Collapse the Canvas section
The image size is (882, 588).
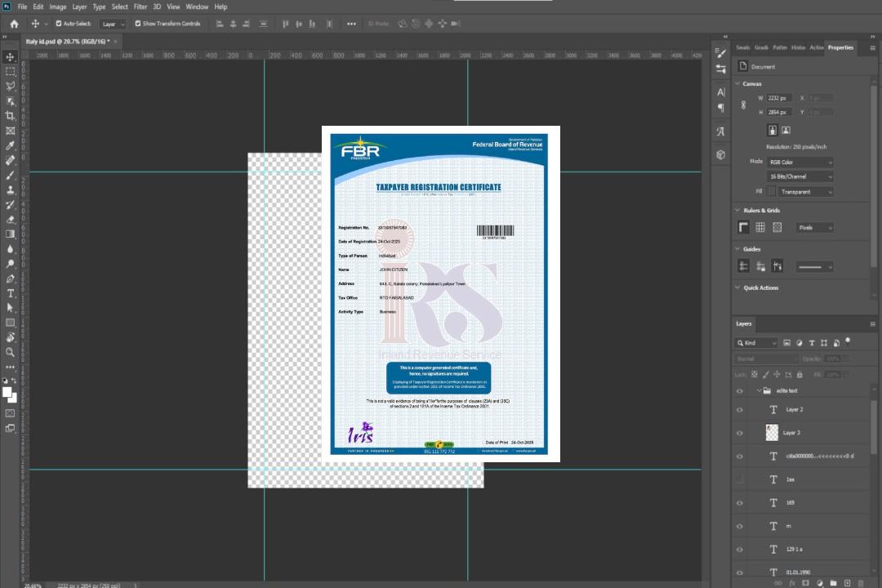tap(737, 83)
